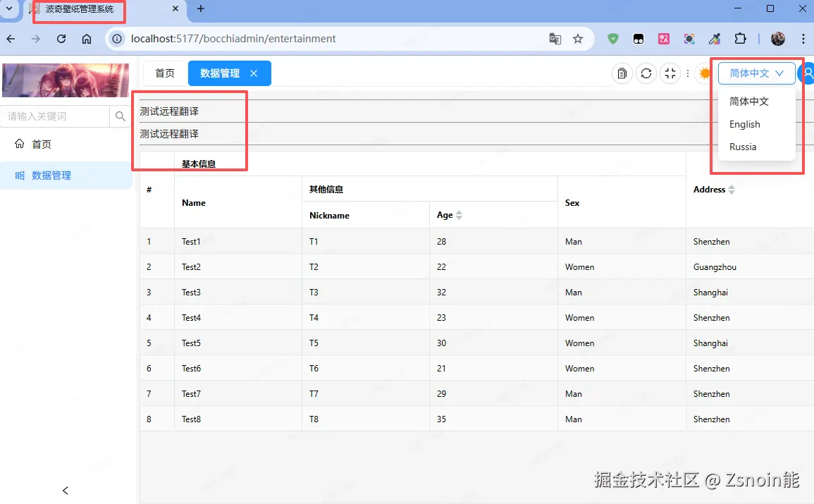This screenshot has height=504, width=814.
Task: Open 数据管理 in the sidebar menu
Action: 51,176
